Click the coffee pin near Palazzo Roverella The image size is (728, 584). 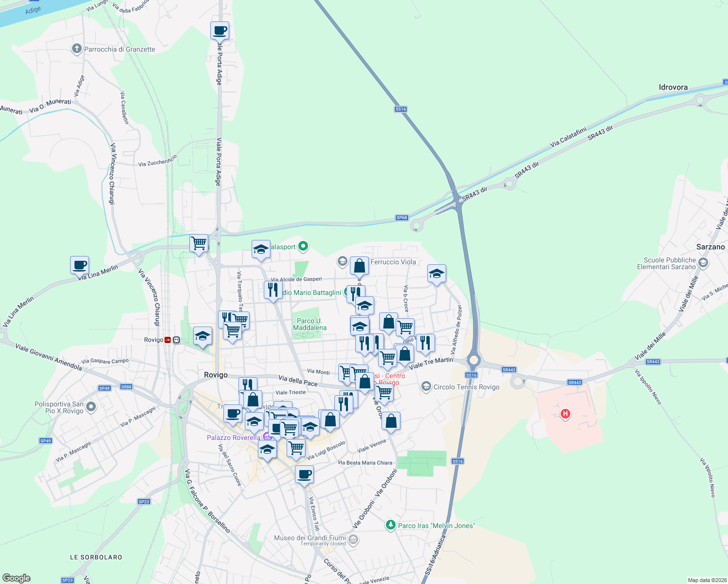pyautogui.click(x=233, y=414)
